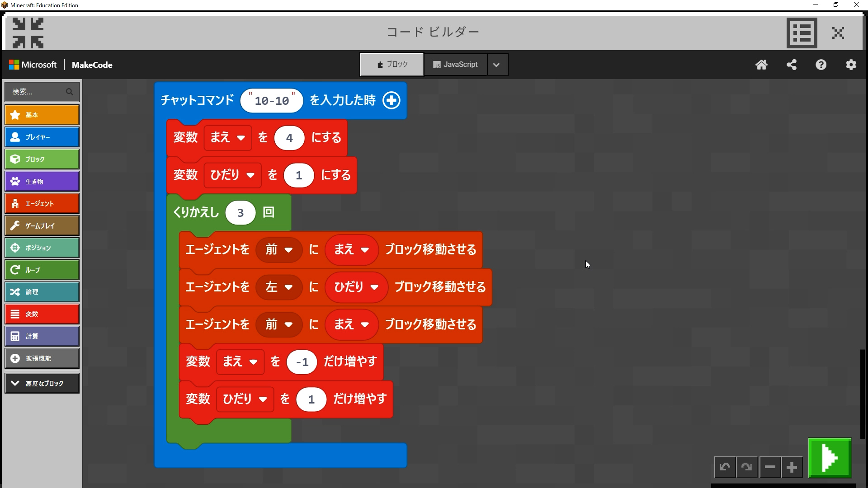Open the Settings gear menu
The width and height of the screenshot is (868, 488).
(851, 65)
